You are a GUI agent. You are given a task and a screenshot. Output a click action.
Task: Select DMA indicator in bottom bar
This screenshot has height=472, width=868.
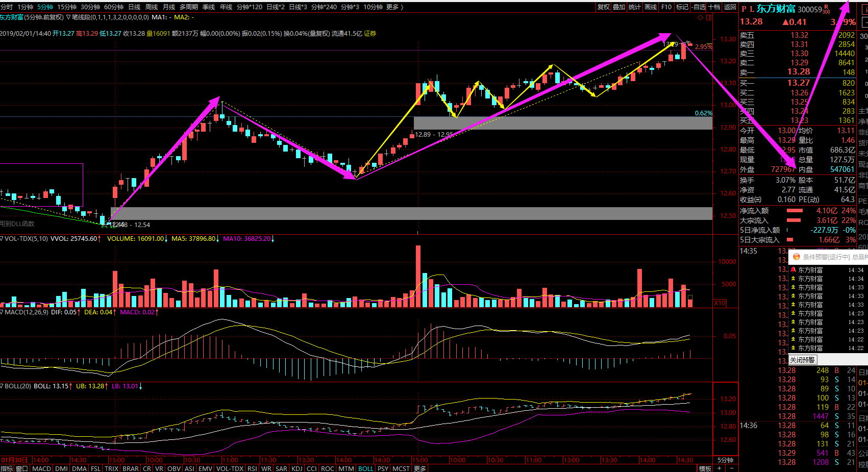pos(79,468)
